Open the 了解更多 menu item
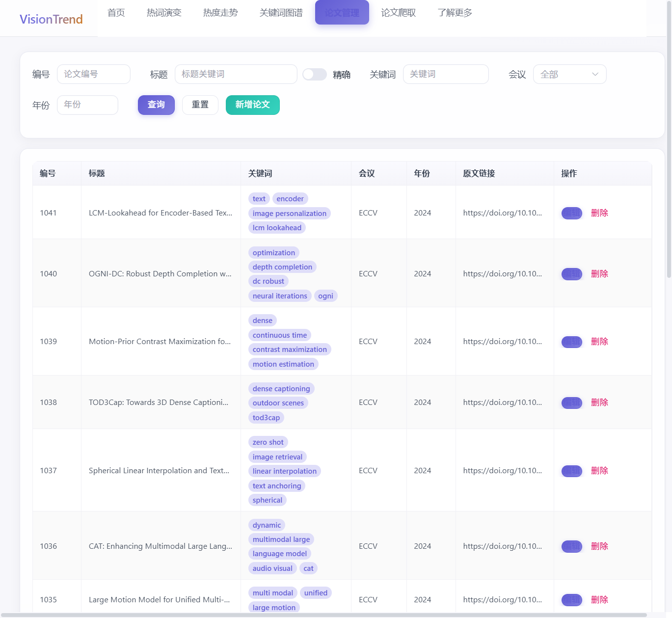This screenshot has width=672, height=618. point(455,13)
